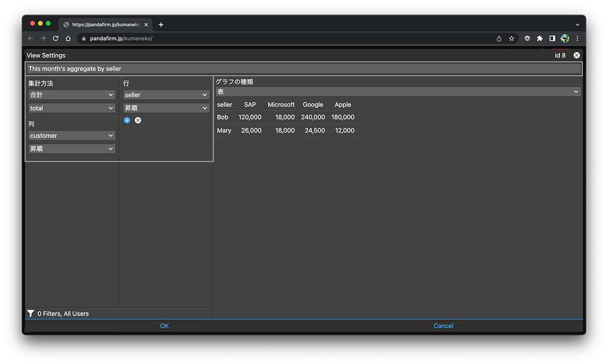Expand the graph type 表 dropdown

click(x=397, y=92)
